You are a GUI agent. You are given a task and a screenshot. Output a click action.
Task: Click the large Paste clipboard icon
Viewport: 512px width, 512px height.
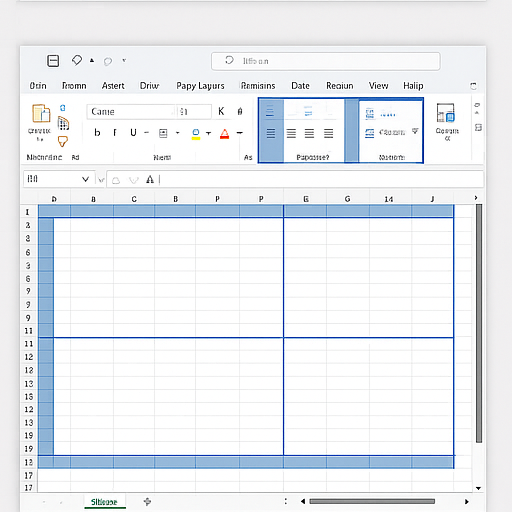point(41,114)
